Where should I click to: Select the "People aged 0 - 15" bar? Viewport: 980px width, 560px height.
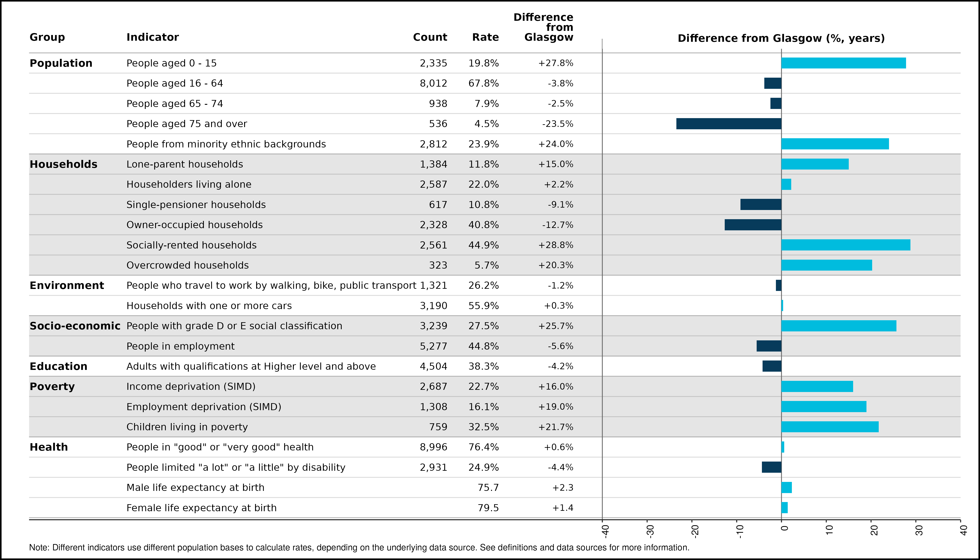[843, 63]
